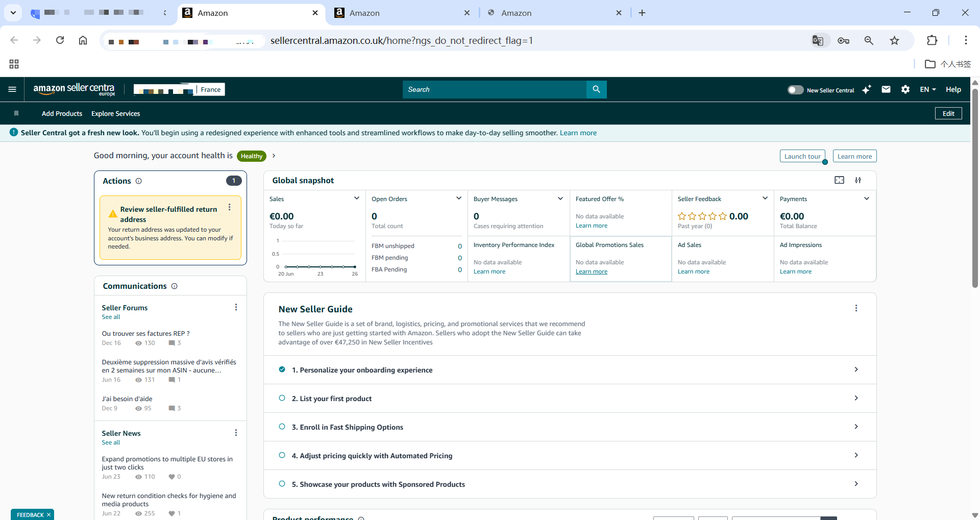Click the bookmark flag icon
Viewport: 980px width, 520px height.
point(16,113)
